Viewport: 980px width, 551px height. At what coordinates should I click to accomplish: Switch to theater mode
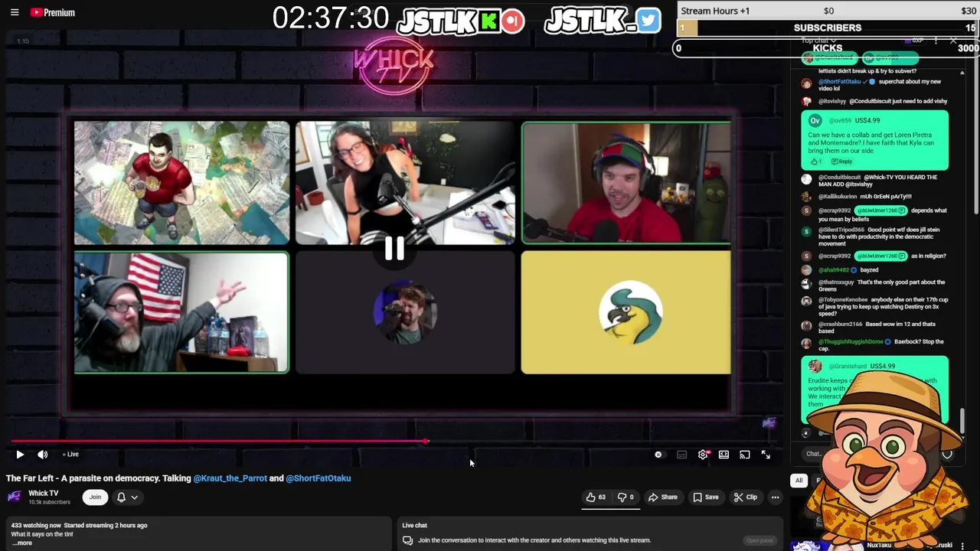click(x=724, y=455)
